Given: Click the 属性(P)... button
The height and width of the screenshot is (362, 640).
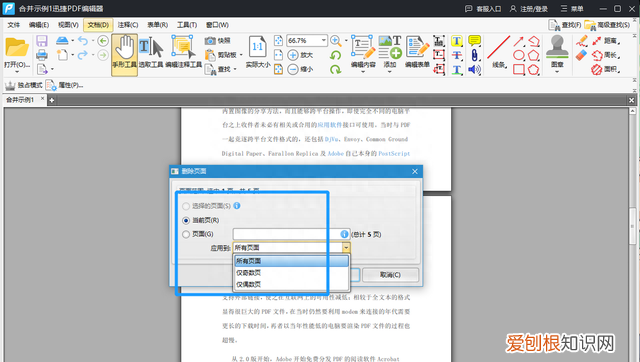Looking at the screenshot, I should point(65,85).
